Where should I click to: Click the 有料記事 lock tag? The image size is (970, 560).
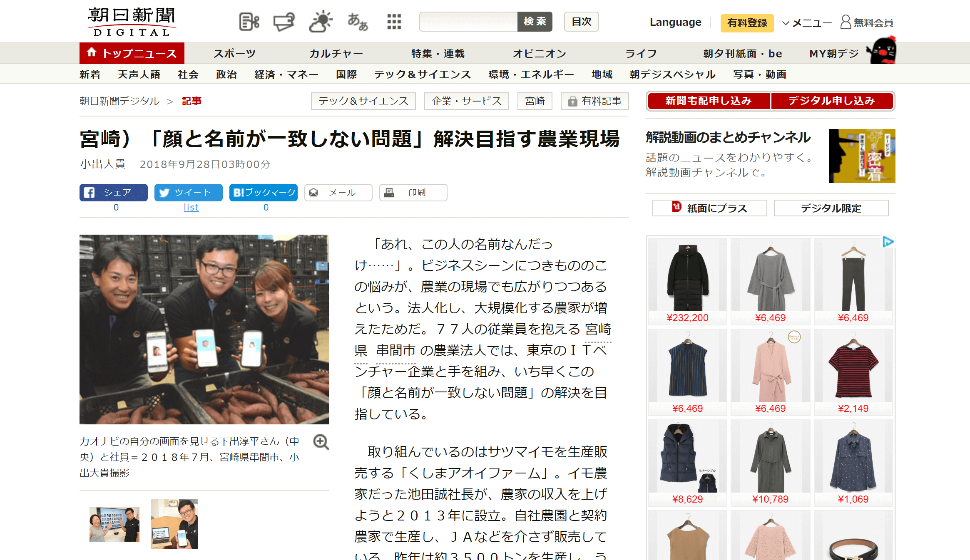[594, 101]
